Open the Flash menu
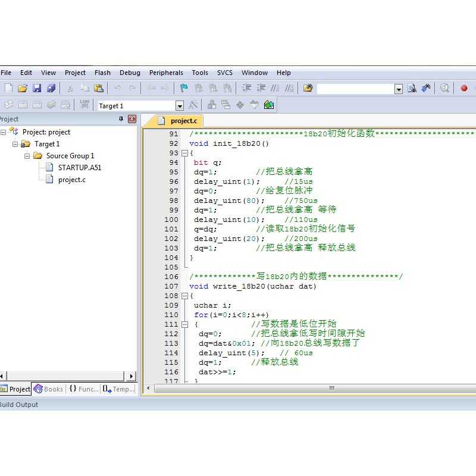476x476 pixels. (x=102, y=73)
